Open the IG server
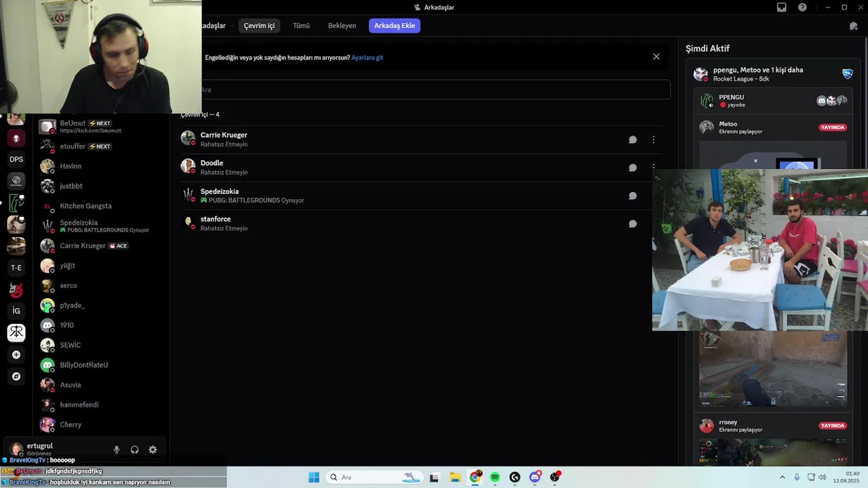The width and height of the screenshot is (868, 488). pos(16,311)
